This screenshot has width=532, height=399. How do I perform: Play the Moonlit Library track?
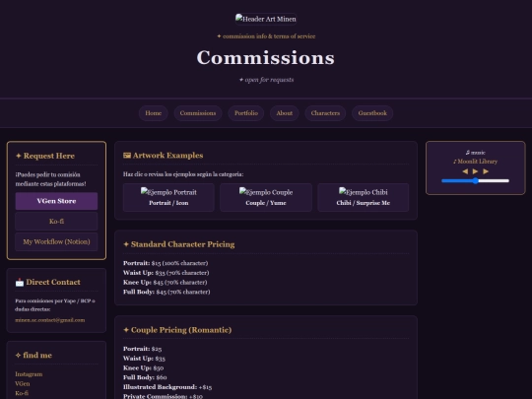(475, 171)
